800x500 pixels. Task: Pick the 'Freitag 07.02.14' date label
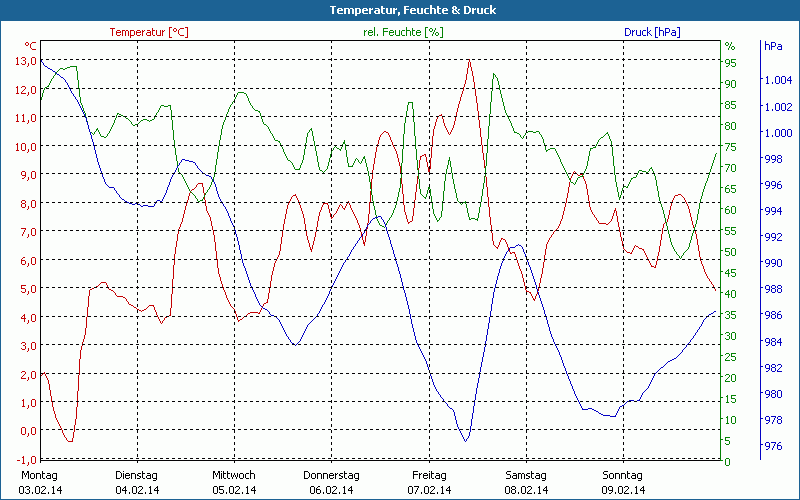(429, 482)
